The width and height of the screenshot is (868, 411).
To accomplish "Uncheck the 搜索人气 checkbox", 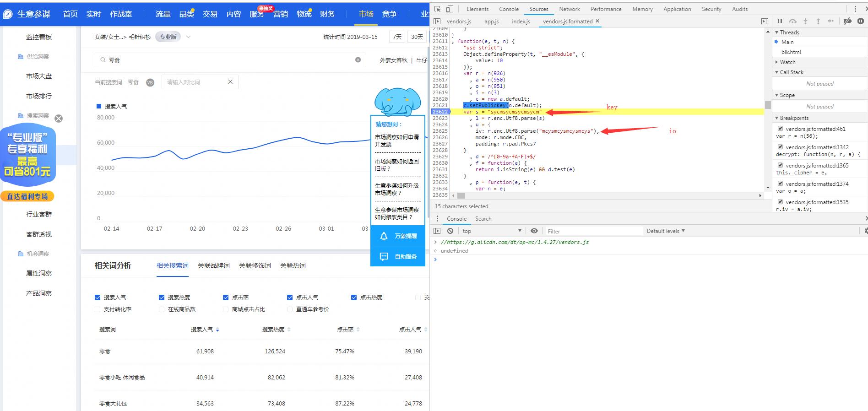I will 98,297.
